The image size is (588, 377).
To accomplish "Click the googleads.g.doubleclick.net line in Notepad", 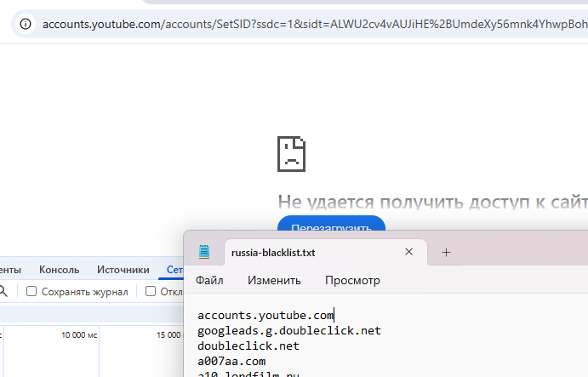I will click(289, 330).
